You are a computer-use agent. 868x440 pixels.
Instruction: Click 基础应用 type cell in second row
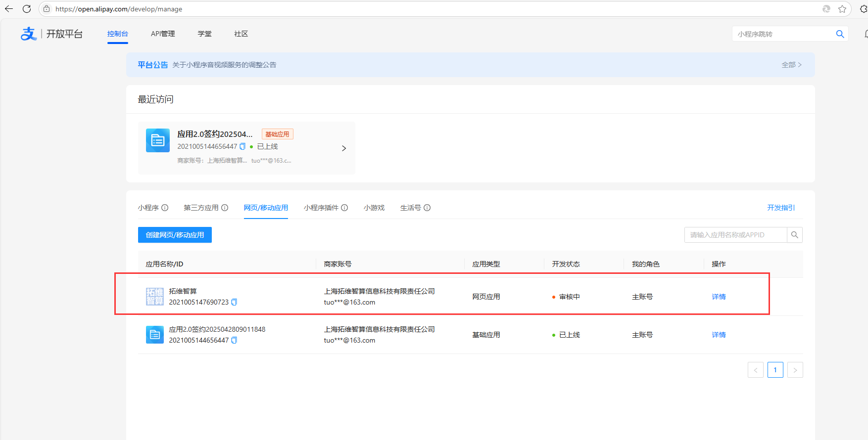[486, 335]
